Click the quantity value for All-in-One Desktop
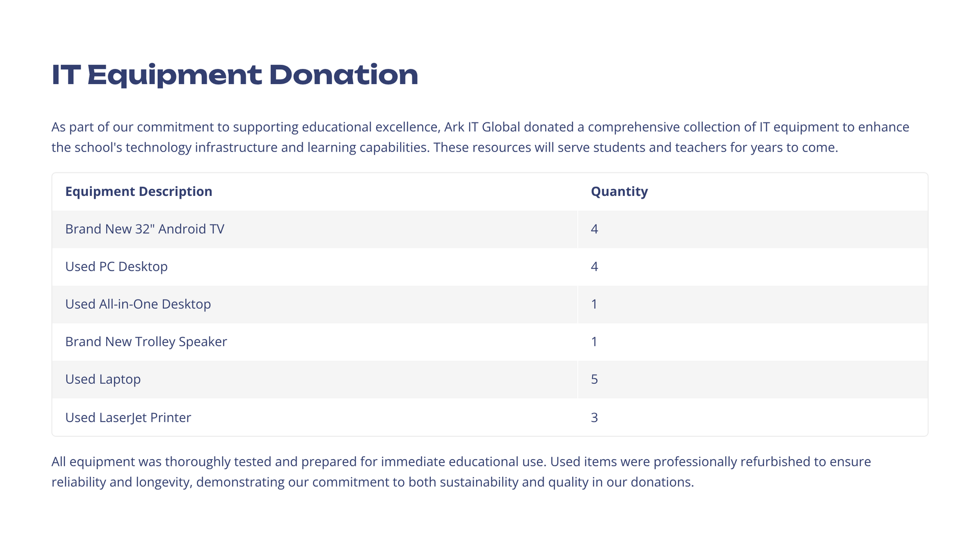Screen dimensions: 980x551 point(594,304)
